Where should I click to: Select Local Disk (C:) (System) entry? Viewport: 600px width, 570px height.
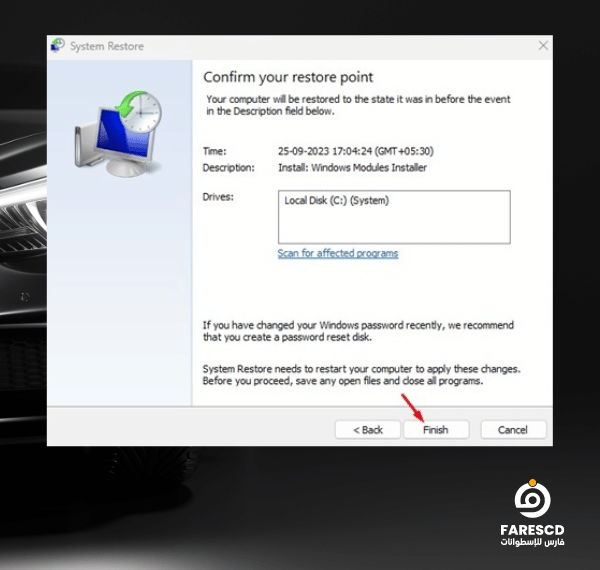point(336,200)
